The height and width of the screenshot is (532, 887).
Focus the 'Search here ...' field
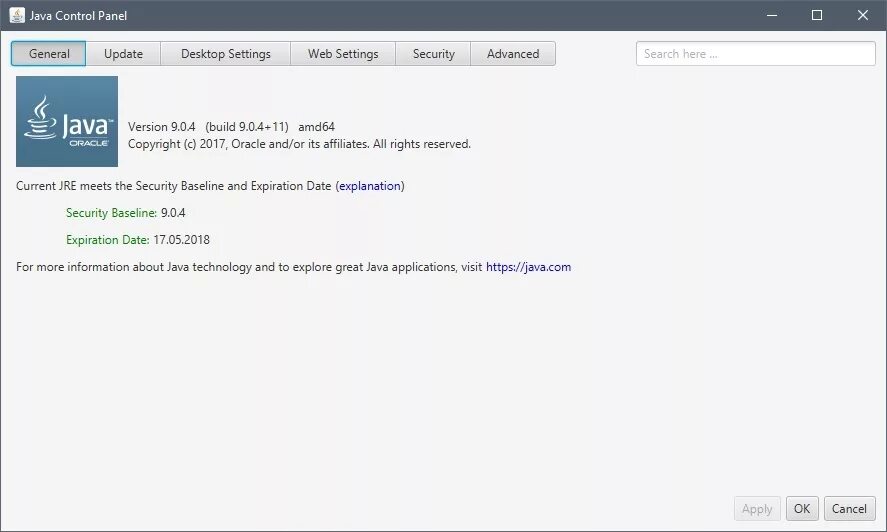756,54
